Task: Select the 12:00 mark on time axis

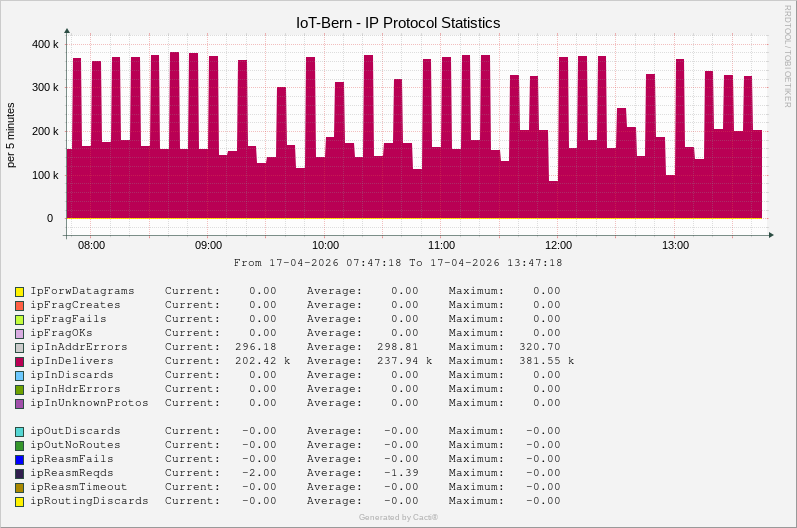Action: pos(558,245)
